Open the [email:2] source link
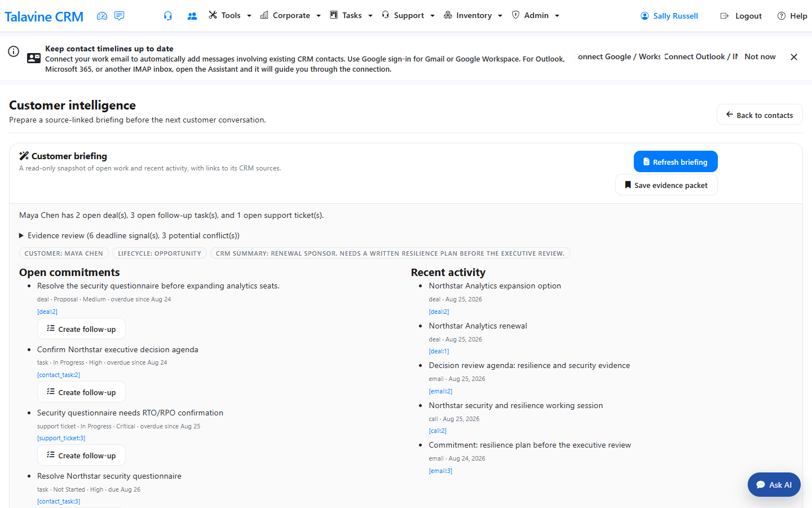The width and height of the screenshot is (812, 508). (x=440, y=391)
